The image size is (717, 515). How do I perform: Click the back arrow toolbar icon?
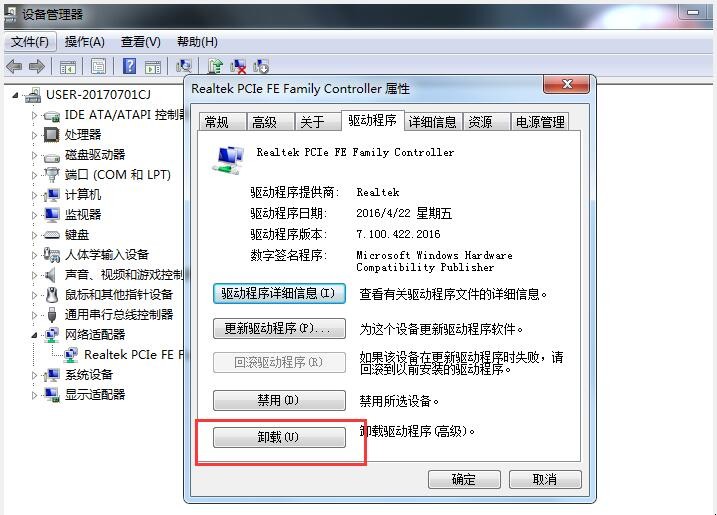14,67
